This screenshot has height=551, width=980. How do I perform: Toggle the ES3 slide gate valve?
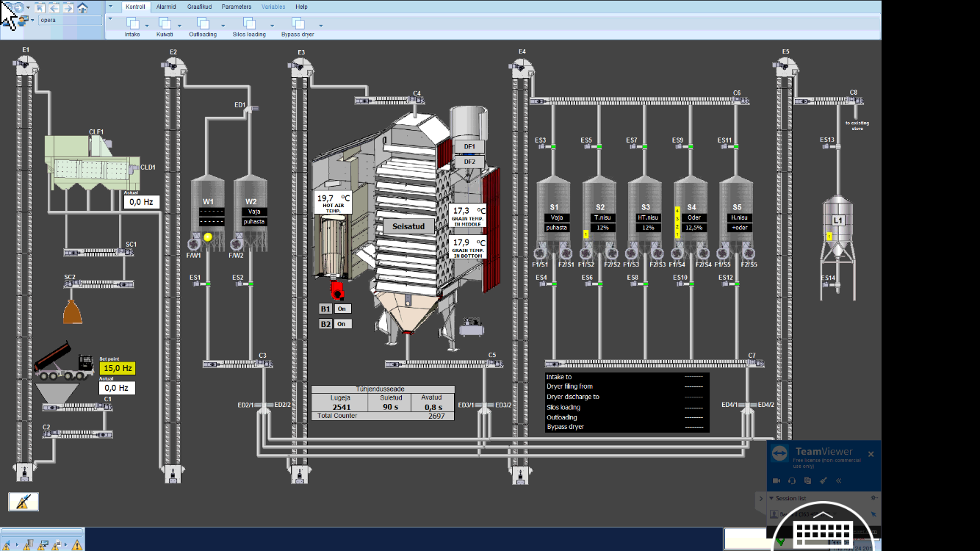tap(553, 147)
